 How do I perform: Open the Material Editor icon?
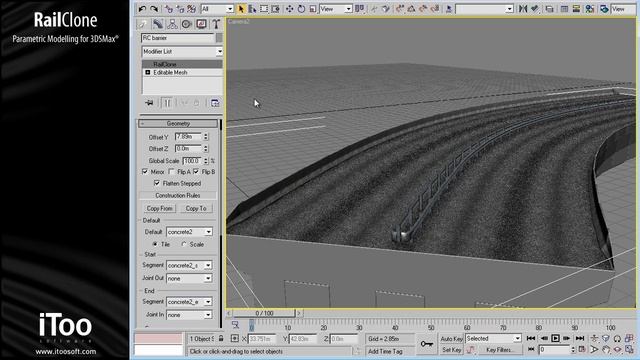590,9
